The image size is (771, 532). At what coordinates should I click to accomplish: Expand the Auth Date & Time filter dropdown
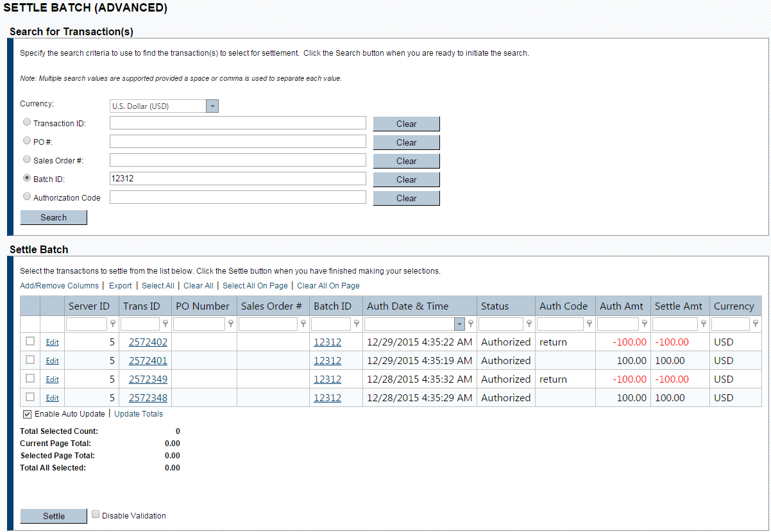coord(459,324)
